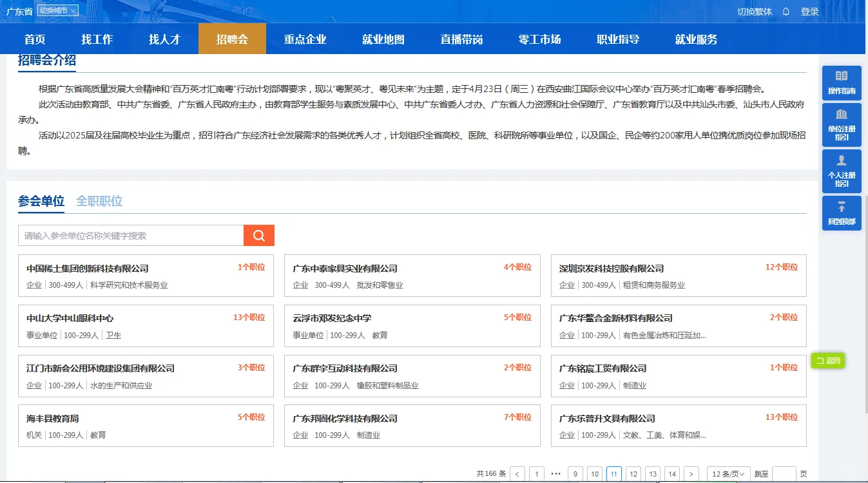Click the 登录 login link
The image size is (868, 483).
(x=809, y=10)
